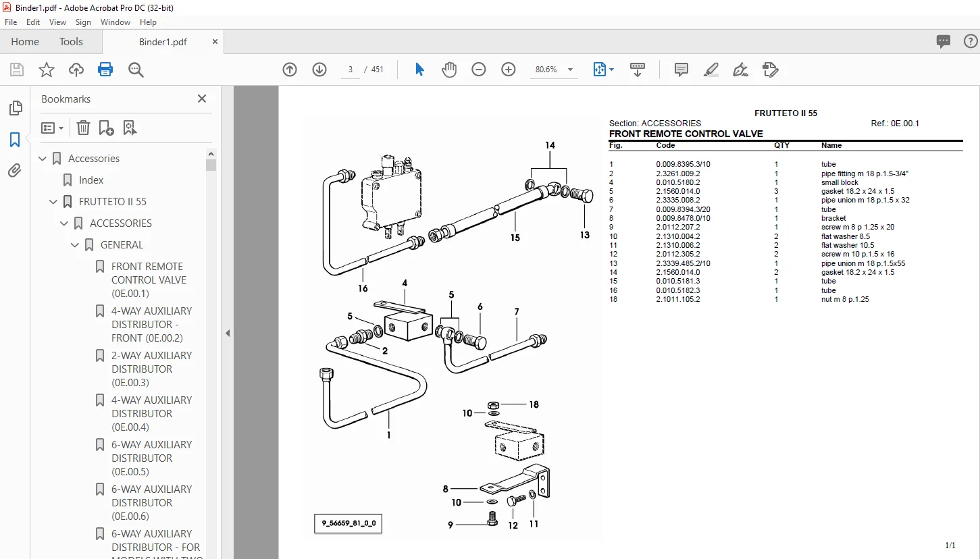Open the comments chat bubble icon
Screen dimensions: 980x559
pos(944,41)
